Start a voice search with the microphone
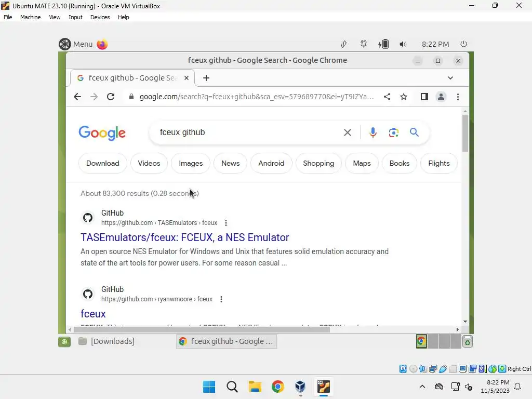 [373, 132]
